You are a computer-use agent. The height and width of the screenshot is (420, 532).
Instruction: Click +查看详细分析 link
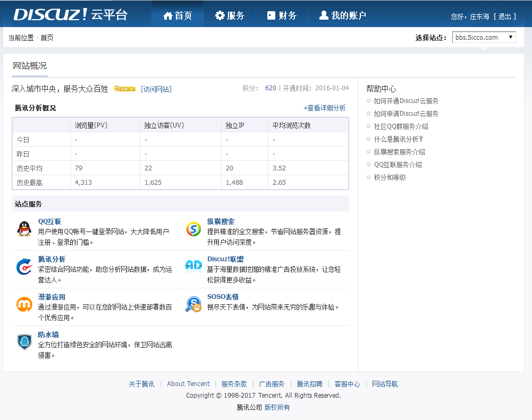point(324,108)
